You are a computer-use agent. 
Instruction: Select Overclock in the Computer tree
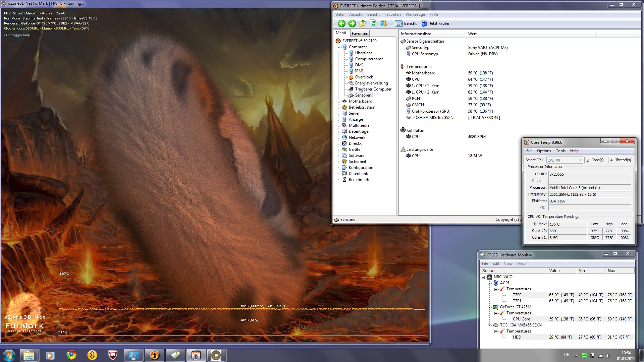(x=364, y=77)
